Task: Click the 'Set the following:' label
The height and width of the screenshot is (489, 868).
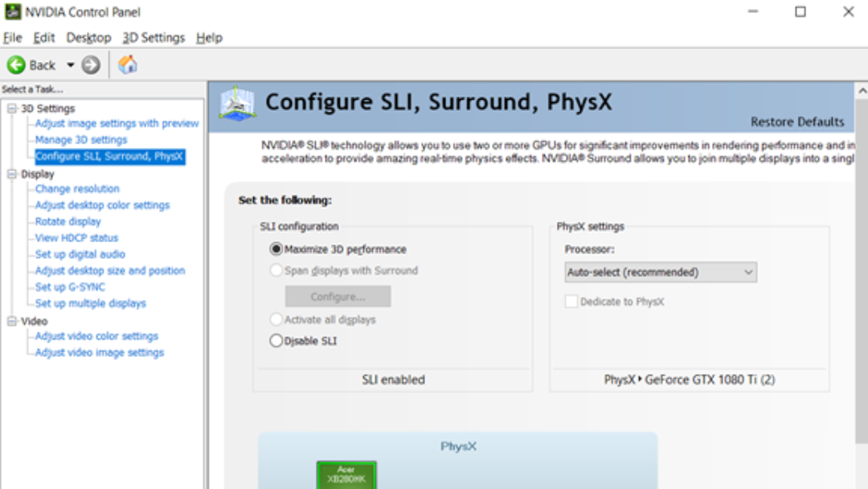Action: tap(285, 200)
